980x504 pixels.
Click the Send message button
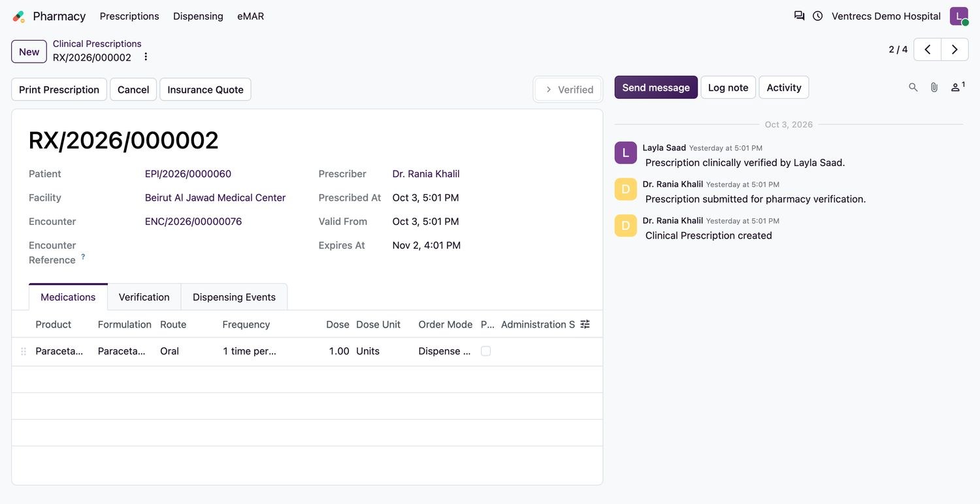pos(656,88)
